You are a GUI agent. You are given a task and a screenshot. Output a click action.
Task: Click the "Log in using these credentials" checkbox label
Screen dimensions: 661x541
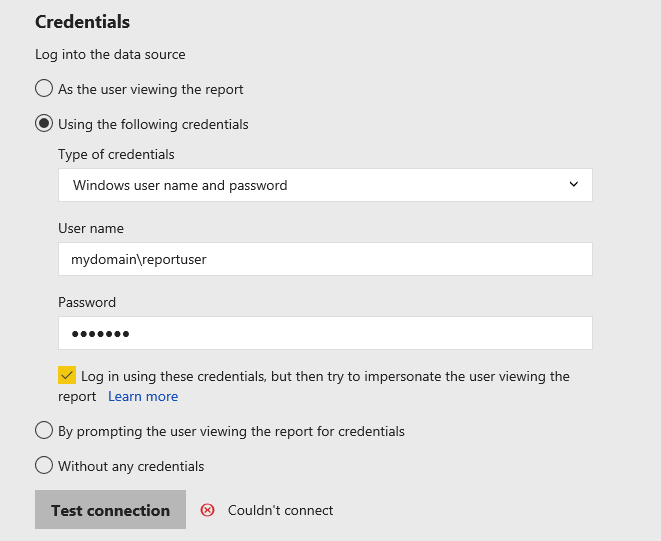tap(314, 386)
